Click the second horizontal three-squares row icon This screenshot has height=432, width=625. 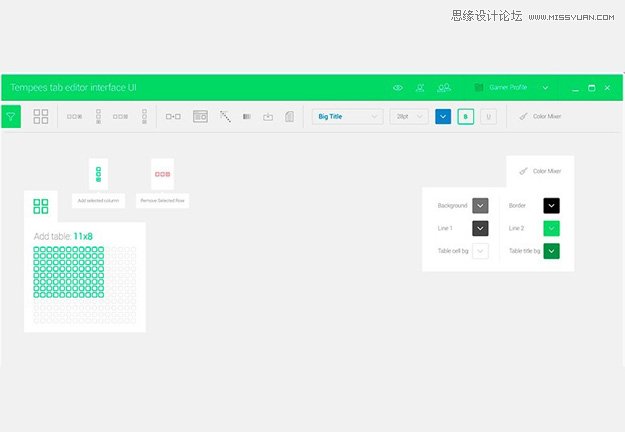click(x=120, y=116)
